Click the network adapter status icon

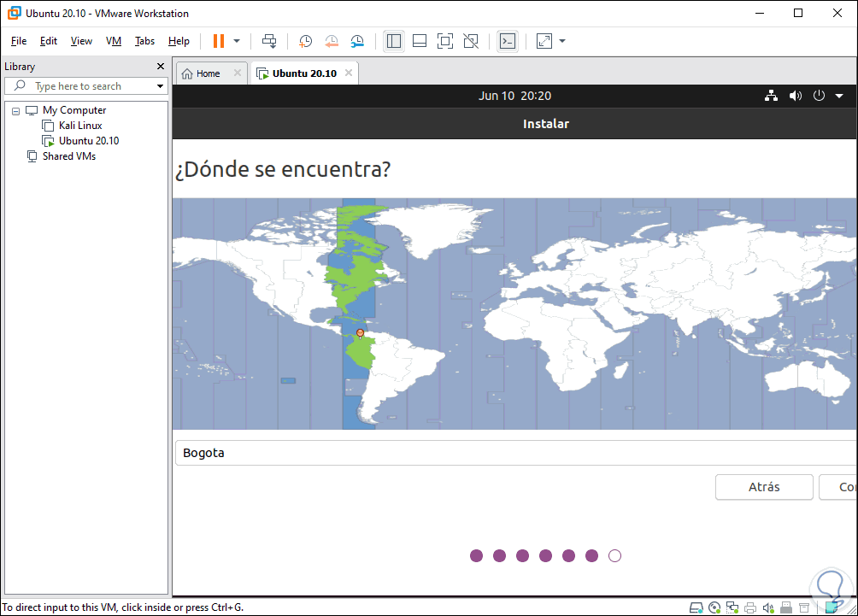[x=732, y=607]
